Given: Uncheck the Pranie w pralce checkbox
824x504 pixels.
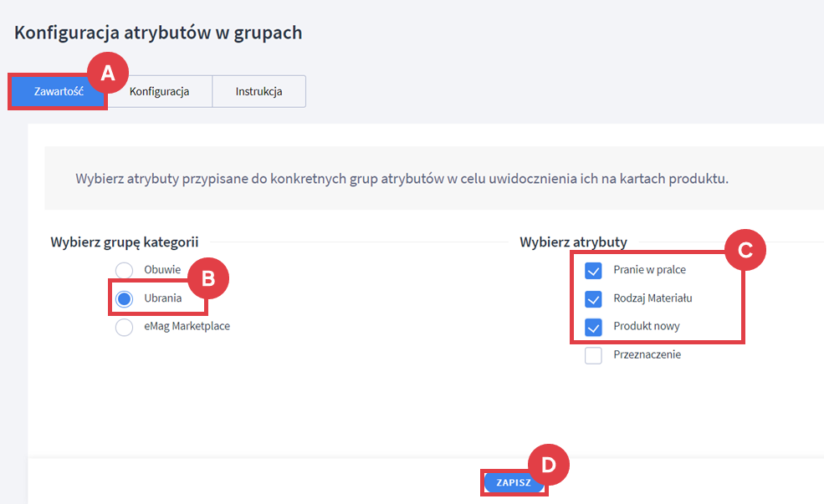Looking at the screenshot, I should (x=593, y=270).
